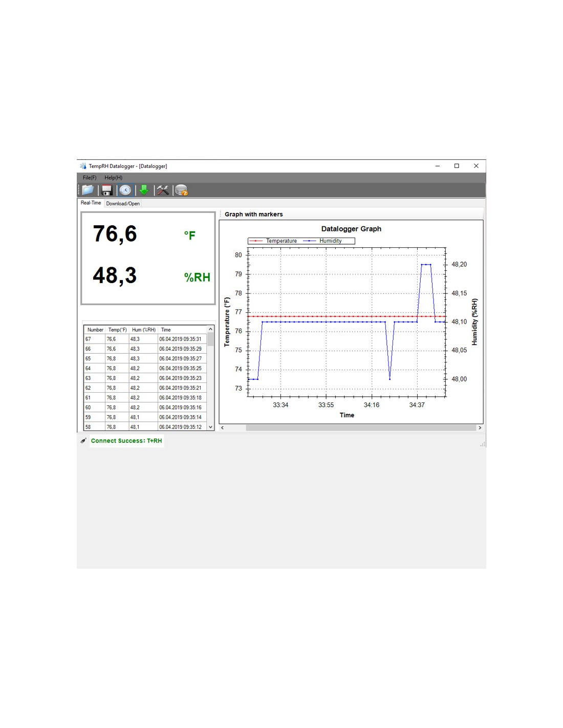The image size is (563, 728).
Task: Maximize the TempRH Datalogger window
Action: tap(457, 166)
